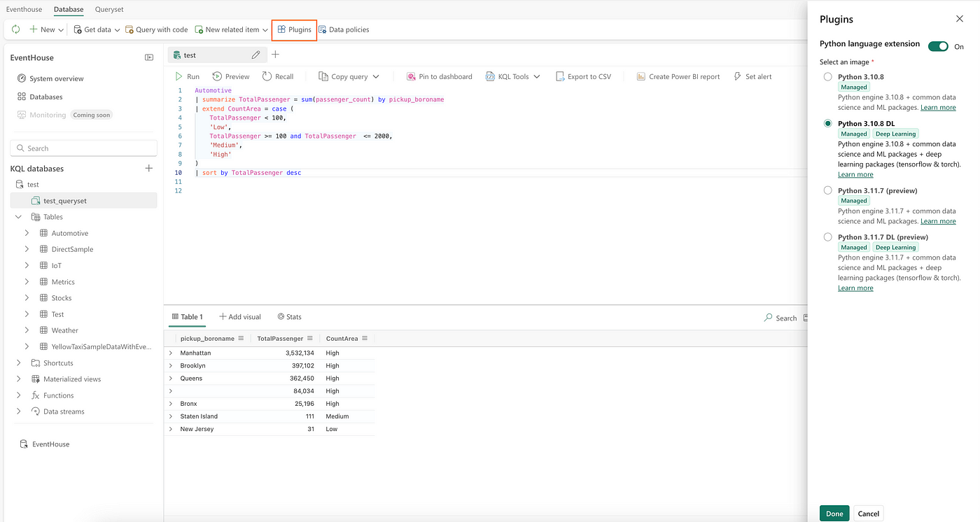Select the YellowTaxiSampleDataWithEve... table
980x522 pixels.
(101, 346)
